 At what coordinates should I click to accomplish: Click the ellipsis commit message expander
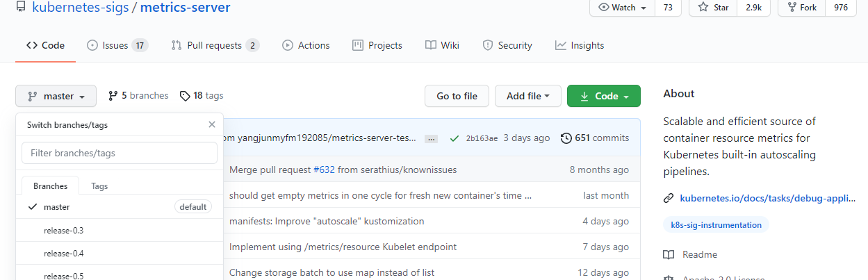(x=431, y=138)
